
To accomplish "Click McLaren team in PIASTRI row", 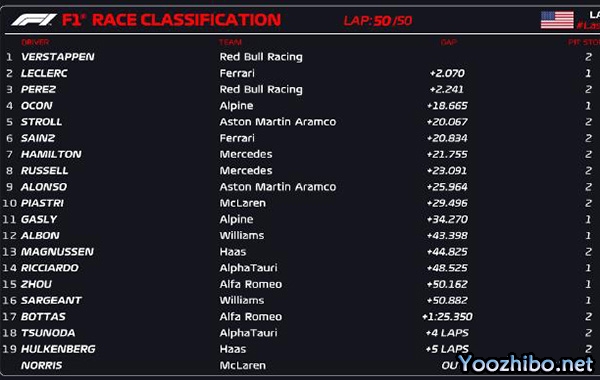I will coord(243,203).
